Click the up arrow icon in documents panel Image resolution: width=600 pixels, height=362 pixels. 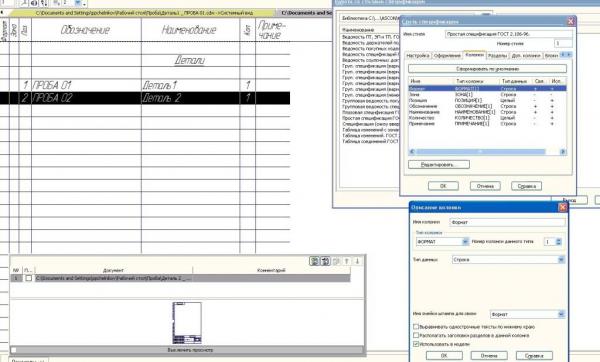coord(347,261)
